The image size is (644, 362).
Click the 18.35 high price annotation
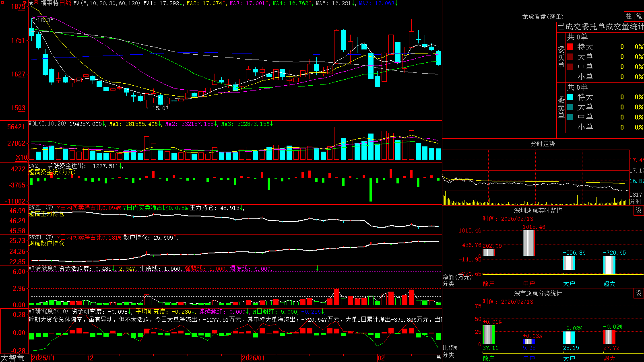pyautogui.click(x=45, y=20)
